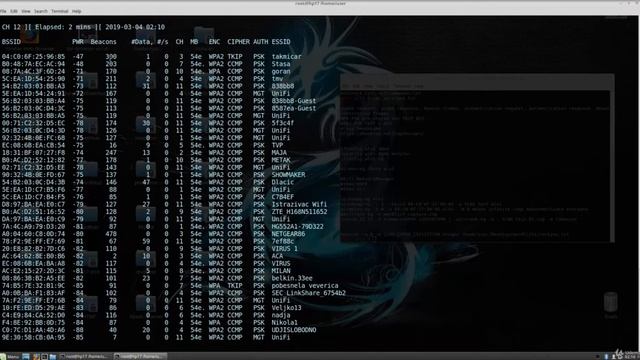Click the CIPHER column header
The width and height of the screenshot is (640, 360).
[238, 42]
